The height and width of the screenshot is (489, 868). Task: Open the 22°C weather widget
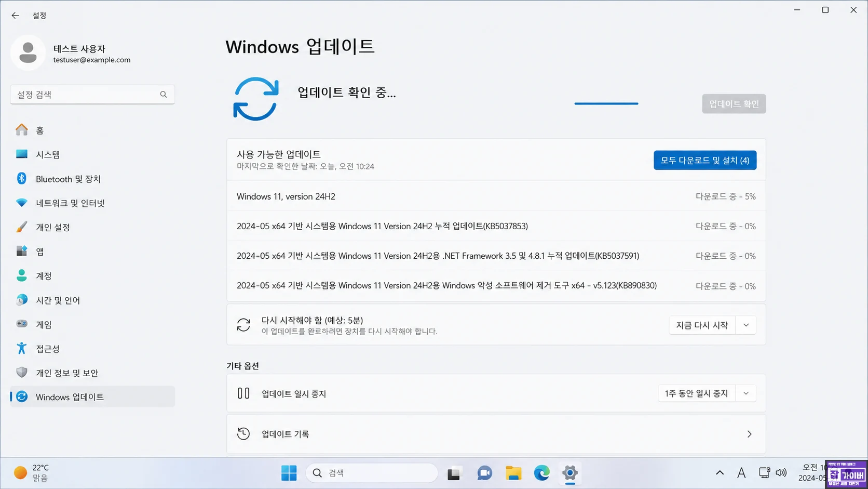[x=32, y=473]
